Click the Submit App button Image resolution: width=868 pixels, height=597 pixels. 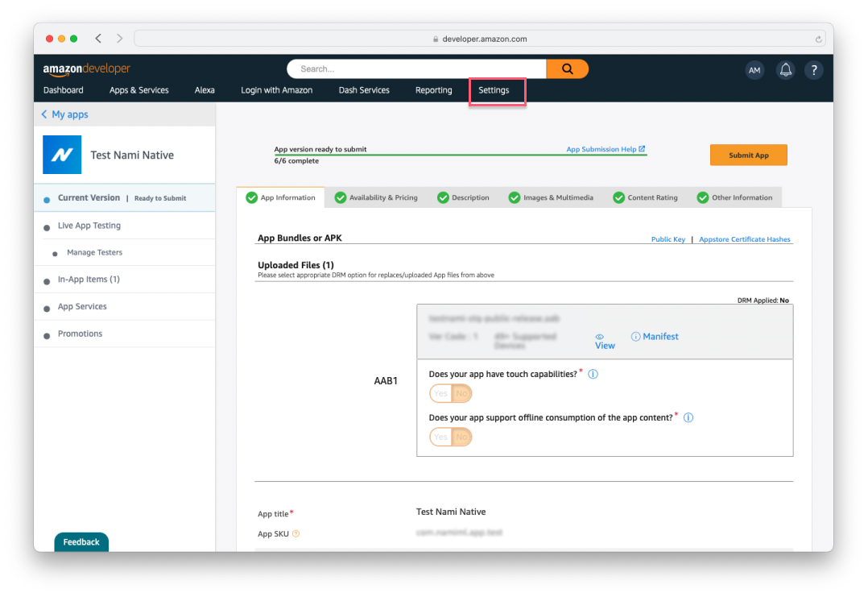click(749, 155)
